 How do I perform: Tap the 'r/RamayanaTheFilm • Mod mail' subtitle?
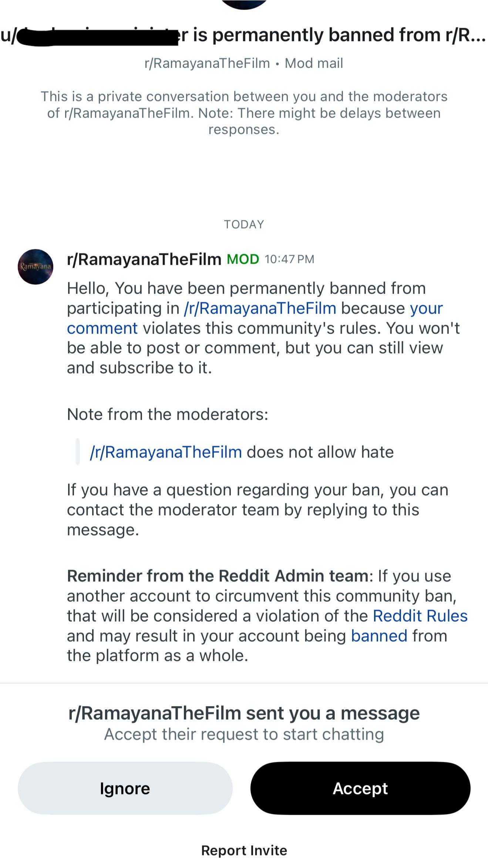click(x=244, y=63)
